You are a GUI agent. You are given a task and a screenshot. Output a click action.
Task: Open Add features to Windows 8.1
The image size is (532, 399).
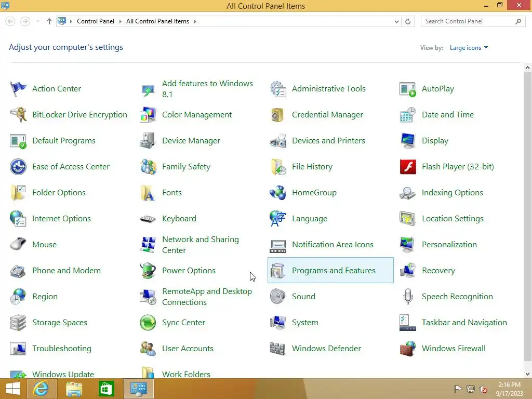[208, 89]
